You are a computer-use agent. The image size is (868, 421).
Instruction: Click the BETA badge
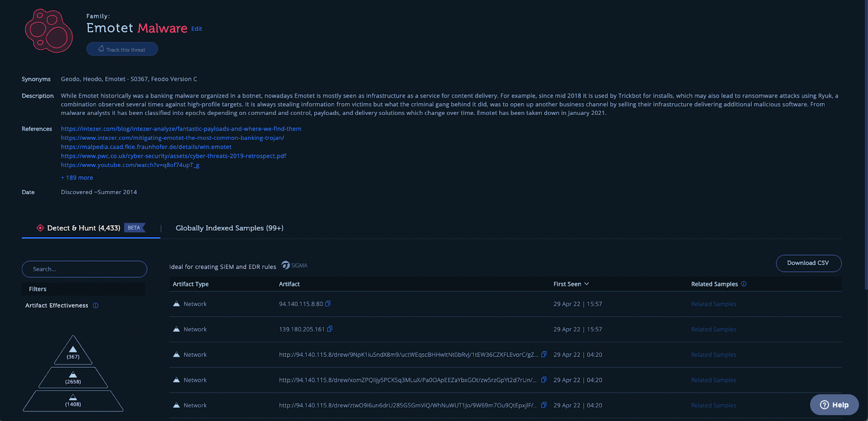(135, 228)
